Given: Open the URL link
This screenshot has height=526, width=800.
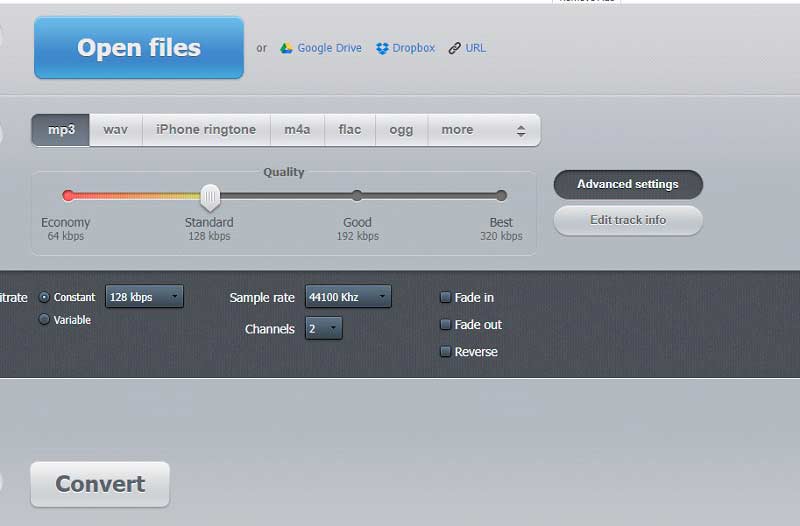Looking at the screenshot, I should pyautogui.click(x=476, y=48).
